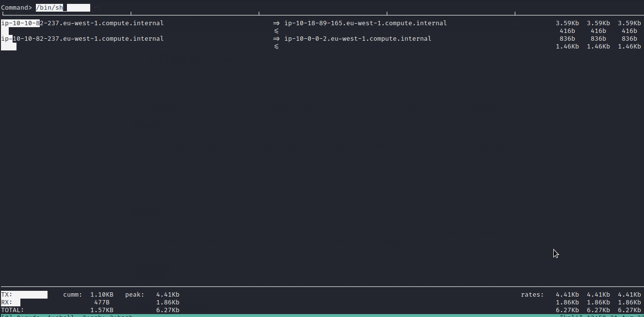Click the TX: label in the summary

[x=7, y=295]
